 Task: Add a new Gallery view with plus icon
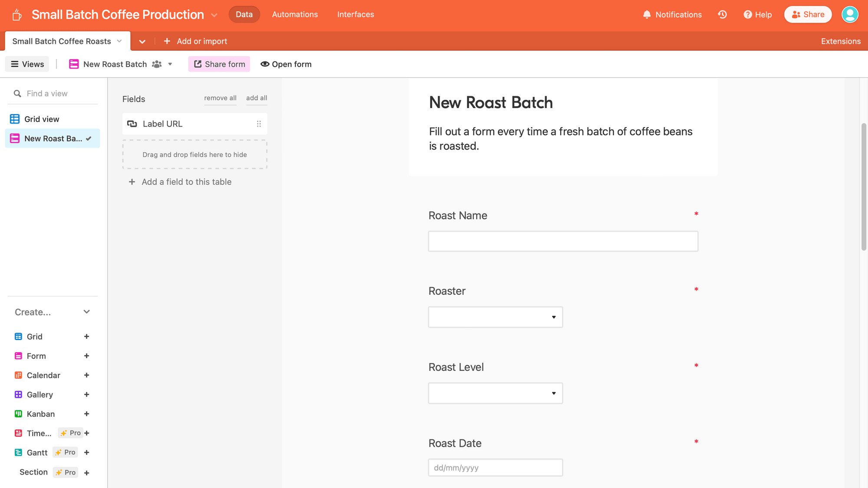(x=86, y=394)
